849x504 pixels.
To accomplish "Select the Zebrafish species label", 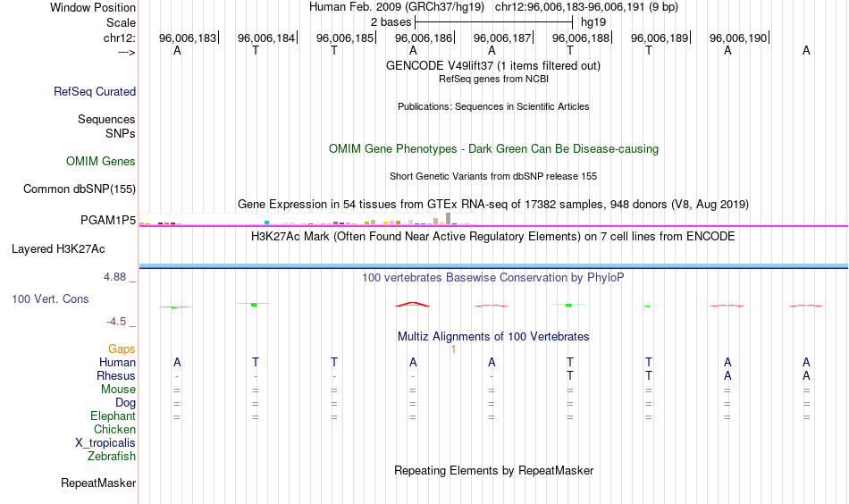I will click(112, 456).
